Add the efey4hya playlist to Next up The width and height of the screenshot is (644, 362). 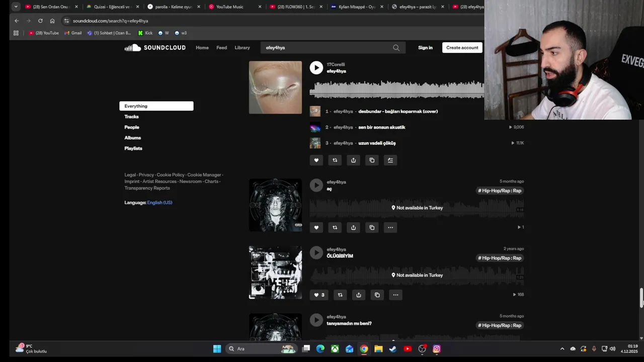click(x=390, y=160)
